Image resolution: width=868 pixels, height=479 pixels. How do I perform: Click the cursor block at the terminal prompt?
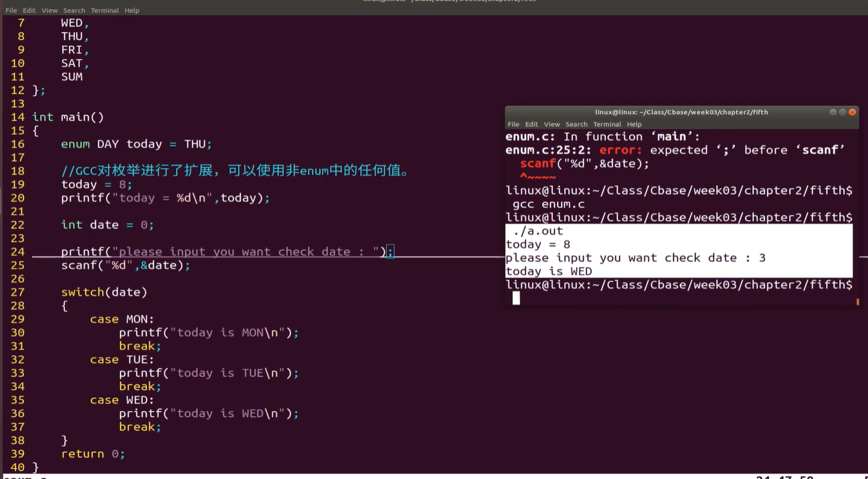516,298
